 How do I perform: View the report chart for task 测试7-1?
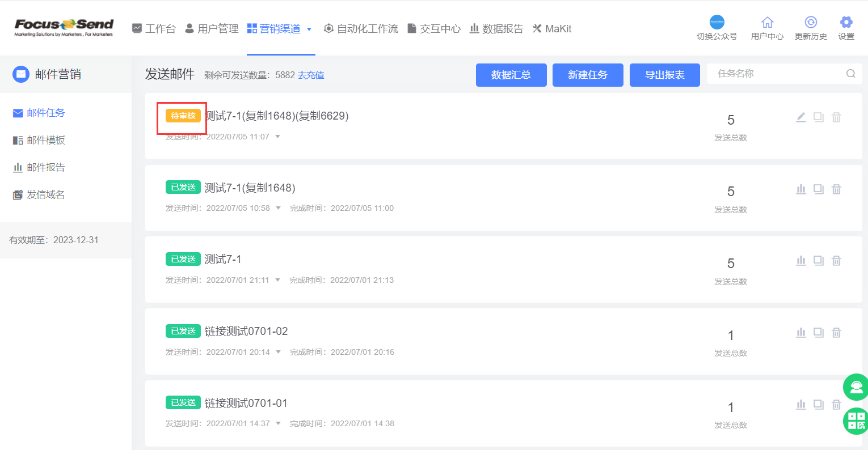pos(801,261)
